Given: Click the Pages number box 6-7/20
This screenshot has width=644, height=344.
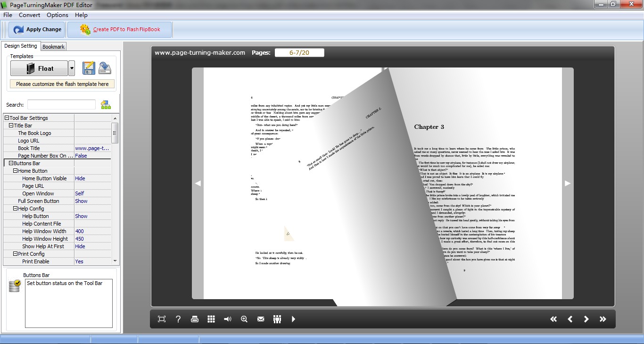Looking at the screenshot, I should 299,52.
